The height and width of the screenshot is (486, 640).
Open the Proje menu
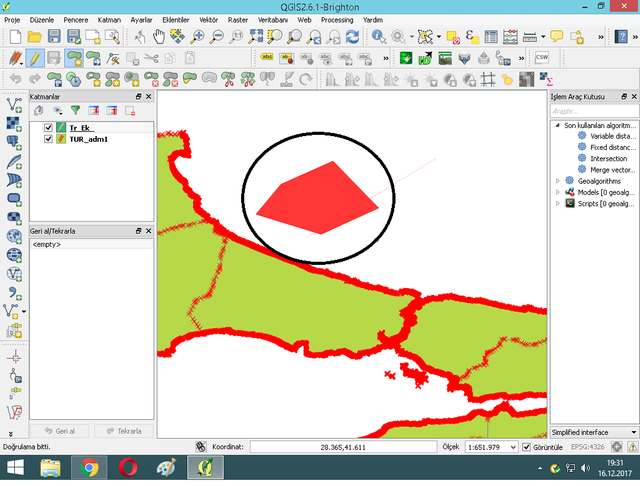[12, 20]
